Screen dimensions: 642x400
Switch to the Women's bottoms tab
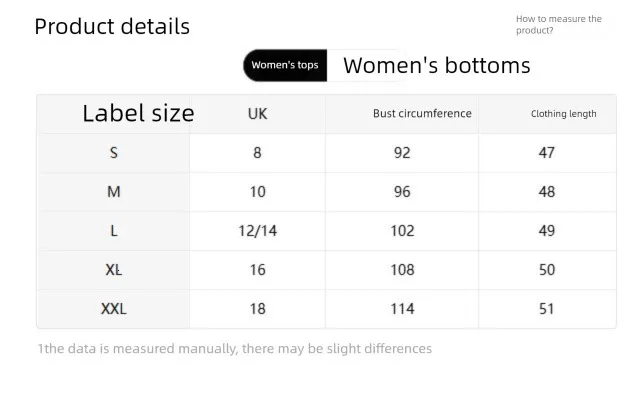point(436,66)
